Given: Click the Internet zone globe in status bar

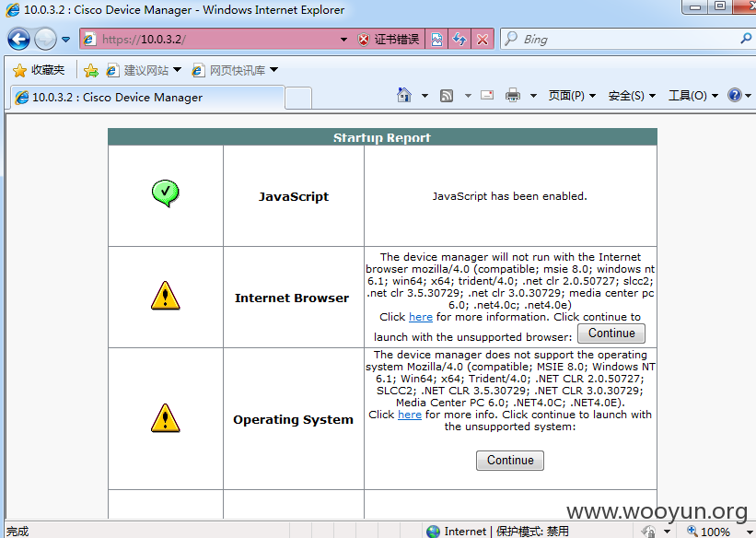Looking at the screenshot, I should (433, 532).
